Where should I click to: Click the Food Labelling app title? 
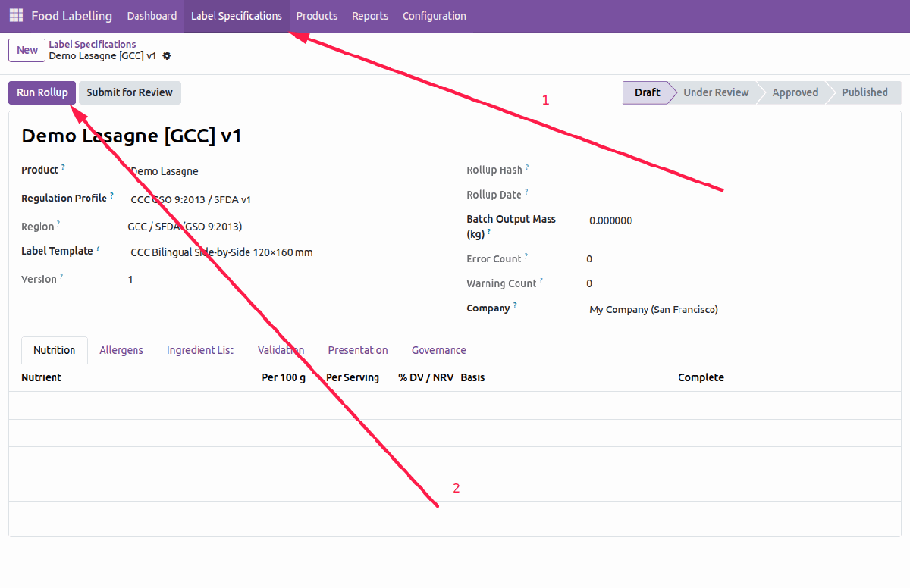(x=71, y=16)
